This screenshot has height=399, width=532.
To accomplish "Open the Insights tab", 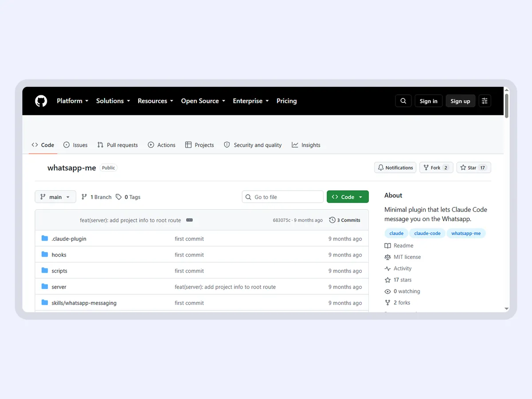I will click(306, 145).
